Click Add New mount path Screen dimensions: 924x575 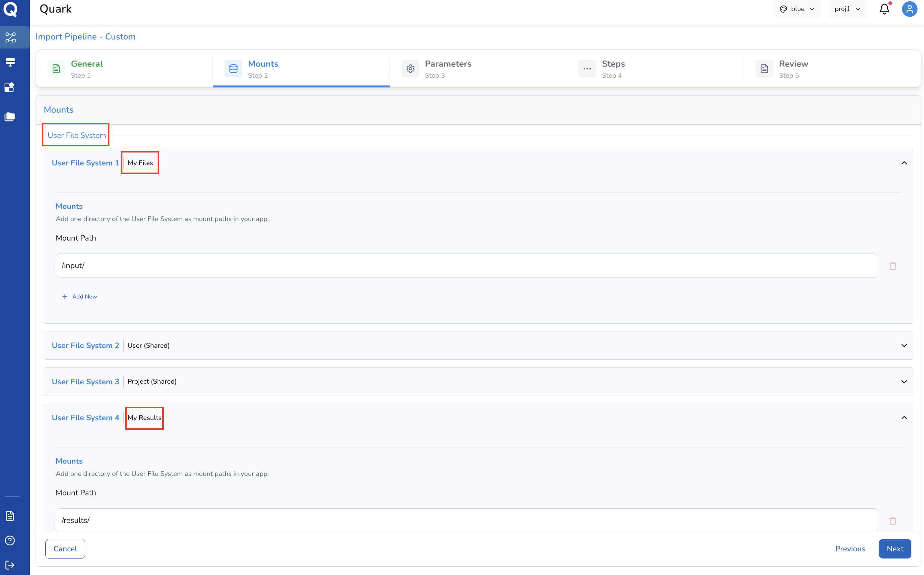pyautogui.click(x=79, y=297)
